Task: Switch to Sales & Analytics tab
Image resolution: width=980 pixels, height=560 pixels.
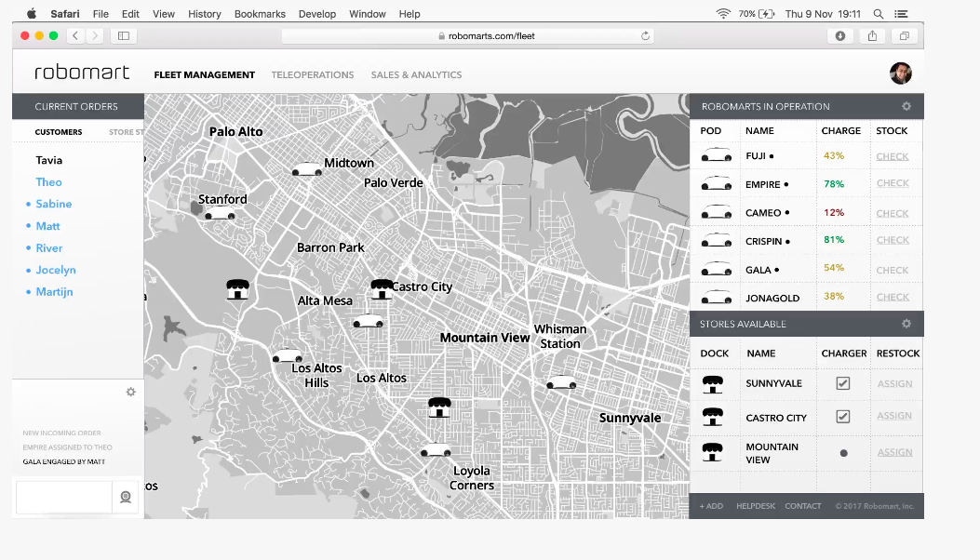Action: tap(416, 74)
